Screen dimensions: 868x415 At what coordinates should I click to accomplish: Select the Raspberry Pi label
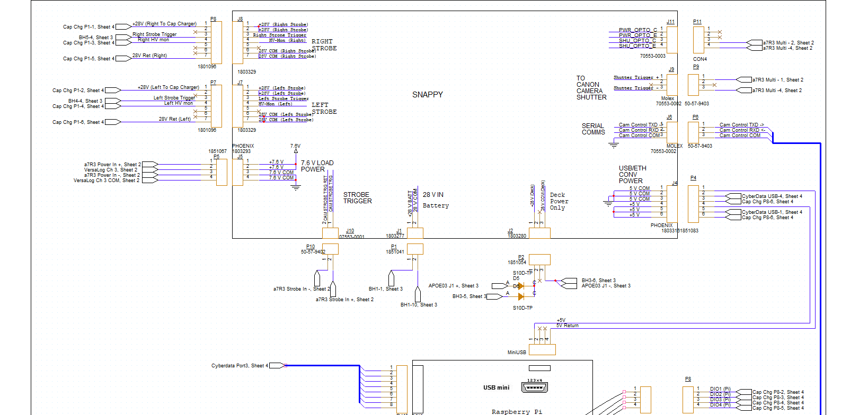tap(517, 412)
